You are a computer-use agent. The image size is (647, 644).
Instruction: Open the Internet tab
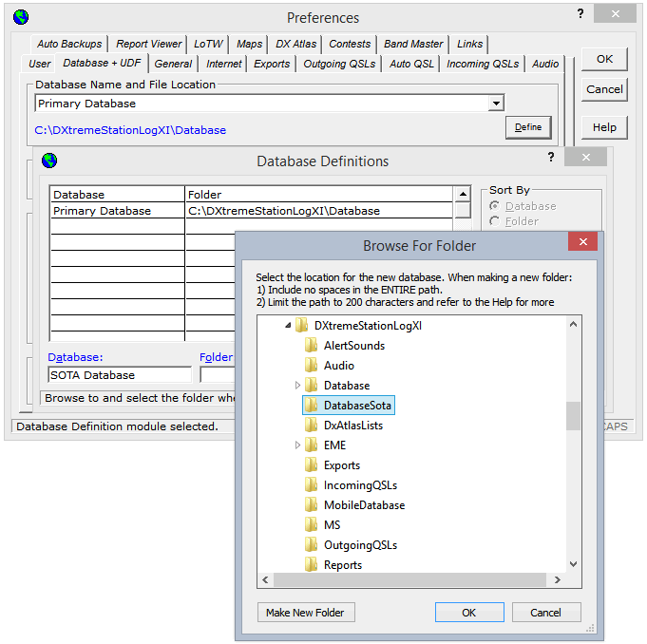pos(223,64)
